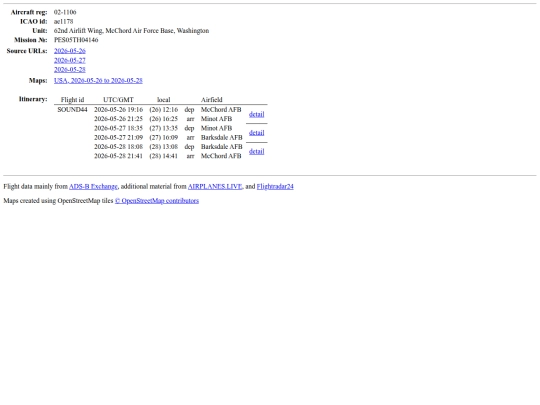Click the Source URLs label

[x=27, y=51]
